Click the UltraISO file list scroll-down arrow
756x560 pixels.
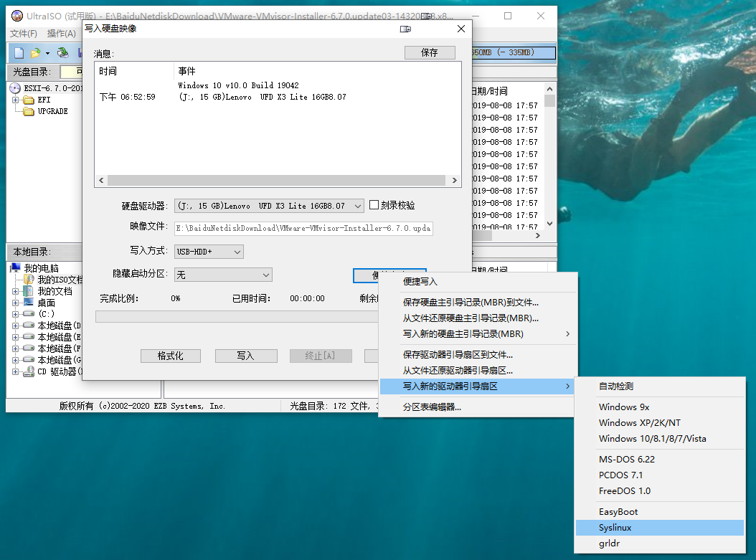[549, 224]
